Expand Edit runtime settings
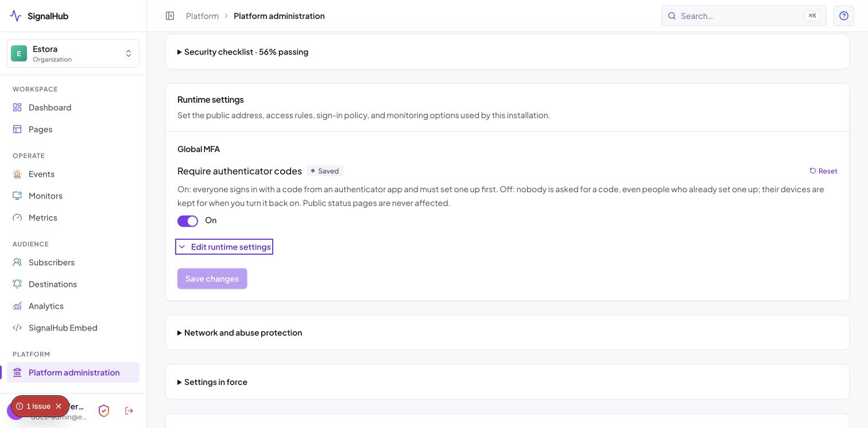 coord(224,247)
